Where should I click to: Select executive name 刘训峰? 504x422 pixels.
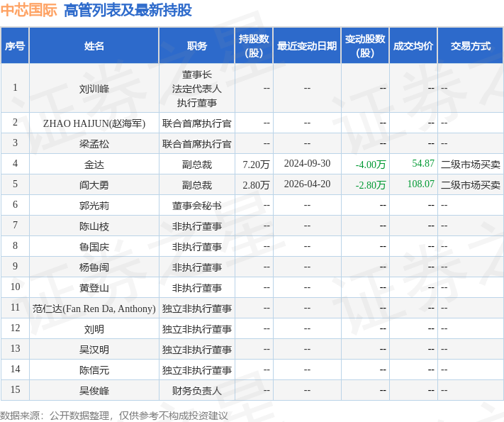(x=94, y=89)
